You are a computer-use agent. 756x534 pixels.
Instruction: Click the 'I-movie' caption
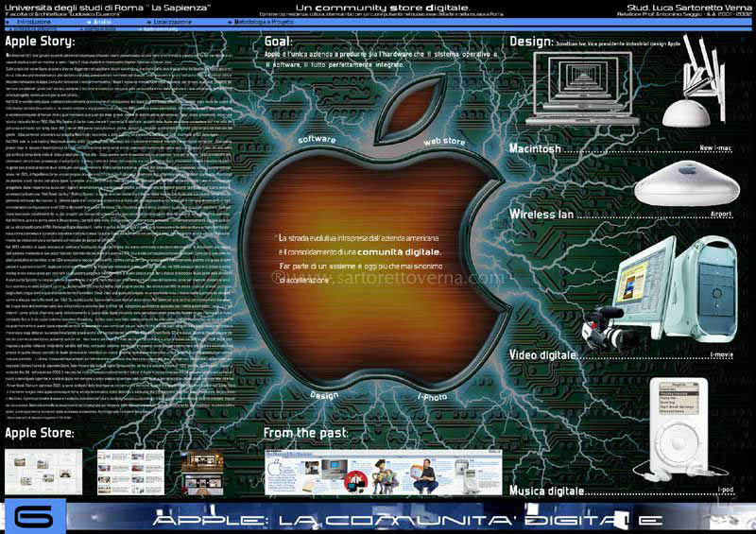point(721,354)
